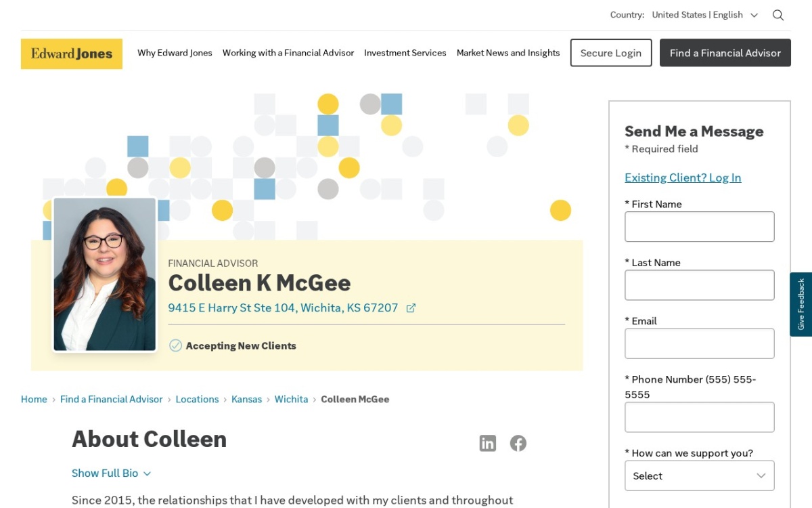812x508 pixels.
Task: Open the 9415 E Harry St address link
Action: (283, 308)
